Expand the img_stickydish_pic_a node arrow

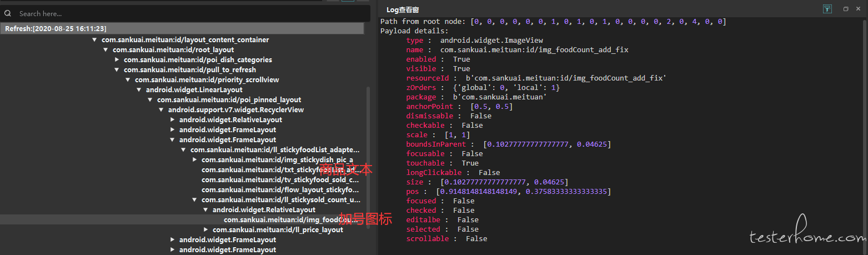pos(195,160)
